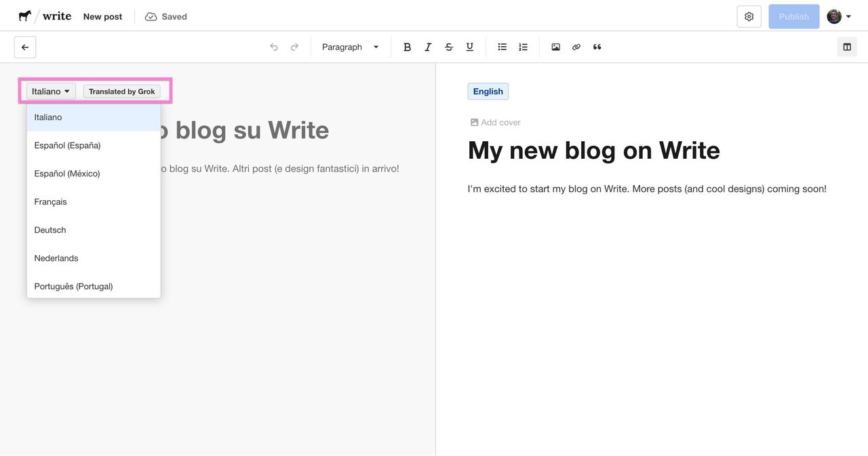868x456 pixels.
Task: Click the title My new blog on Write
Action: click(x=594, y=150)
